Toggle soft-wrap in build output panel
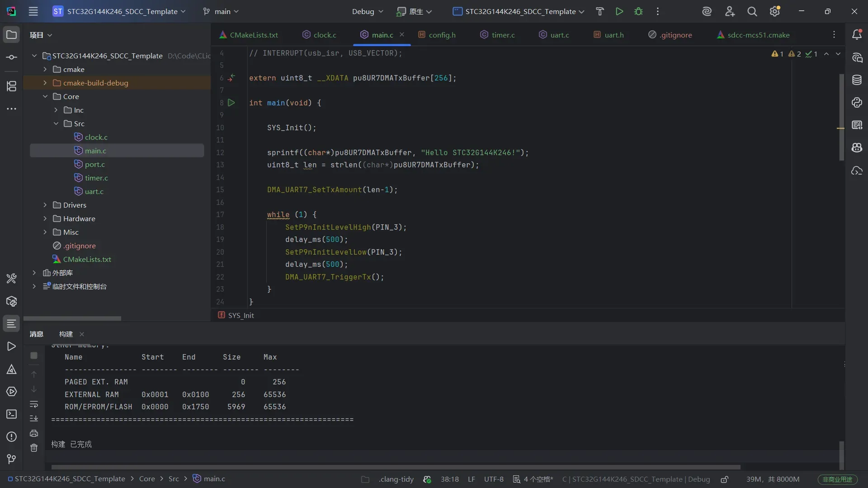 point(34,404)
